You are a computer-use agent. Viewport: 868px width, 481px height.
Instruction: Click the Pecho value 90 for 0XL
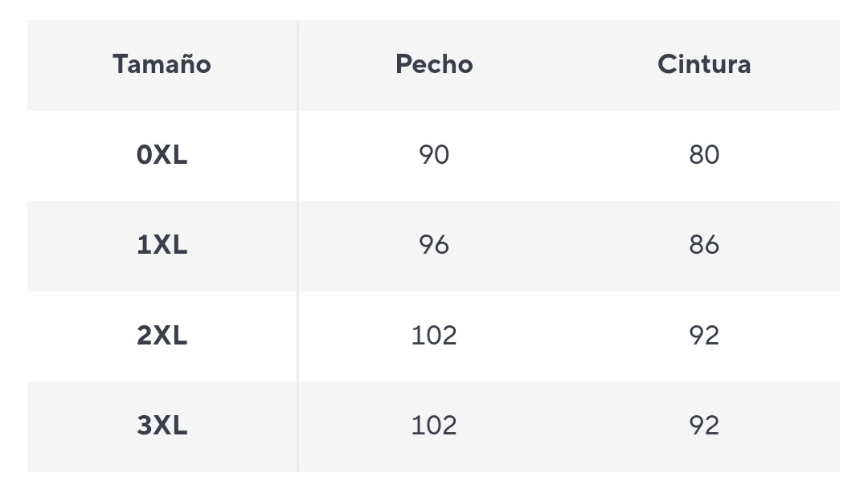(x=434, y=155)
